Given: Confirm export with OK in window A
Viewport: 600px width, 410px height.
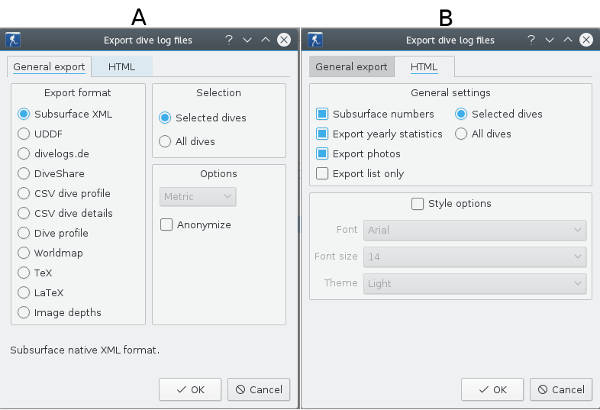Looking at the screenshot, I should click(190, 390).
